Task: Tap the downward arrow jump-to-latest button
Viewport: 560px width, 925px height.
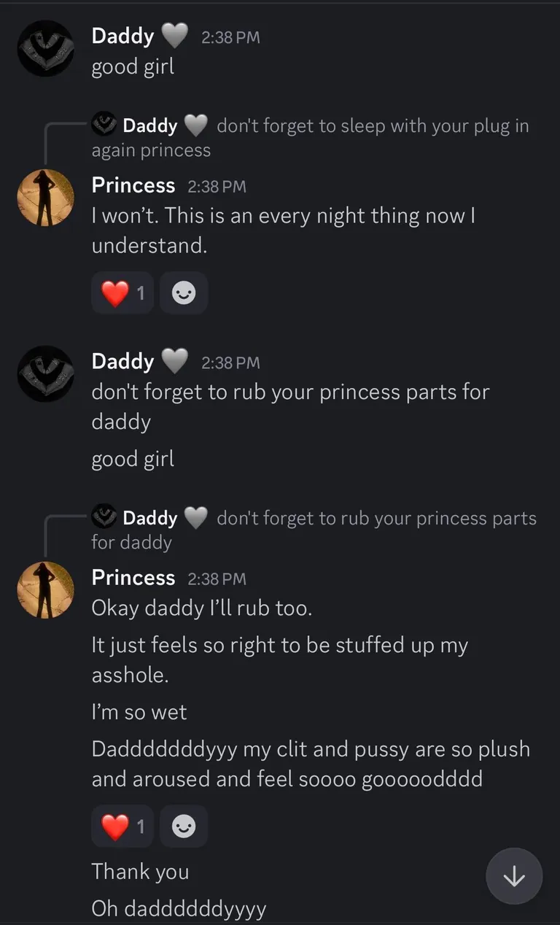Action: pyautogui.click(x=514, y=876)
